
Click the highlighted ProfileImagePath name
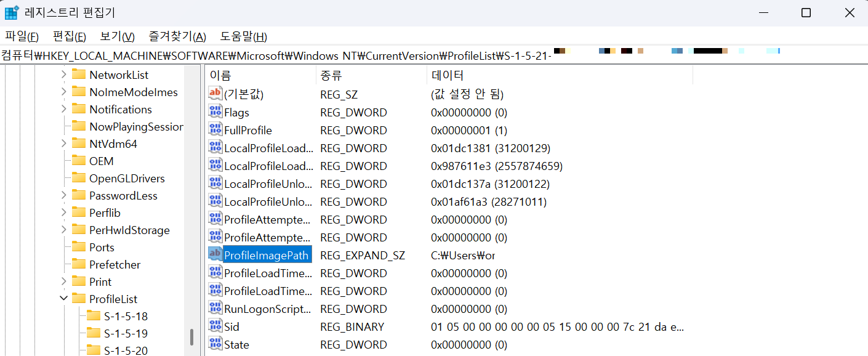coord(267,255)
